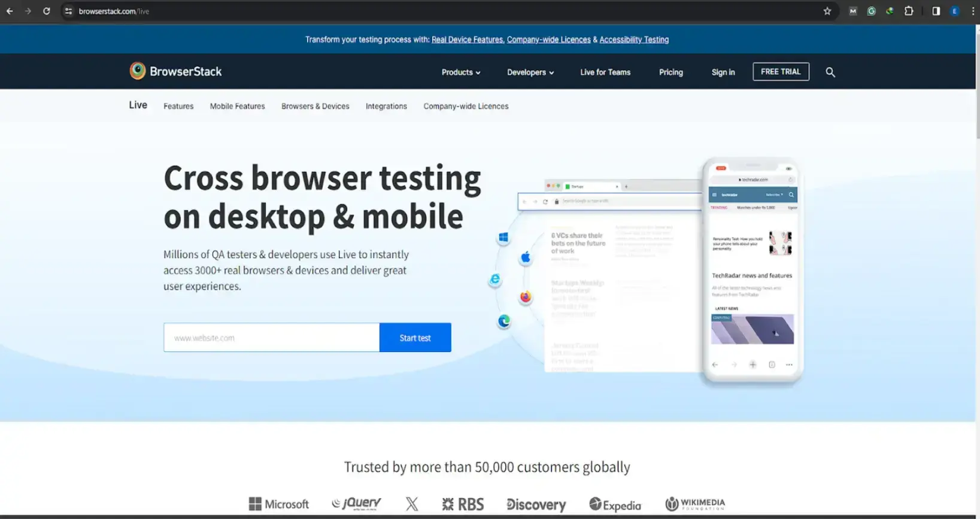
Task: Open the Chrome profile avatar
Action: tap(955, 11)
